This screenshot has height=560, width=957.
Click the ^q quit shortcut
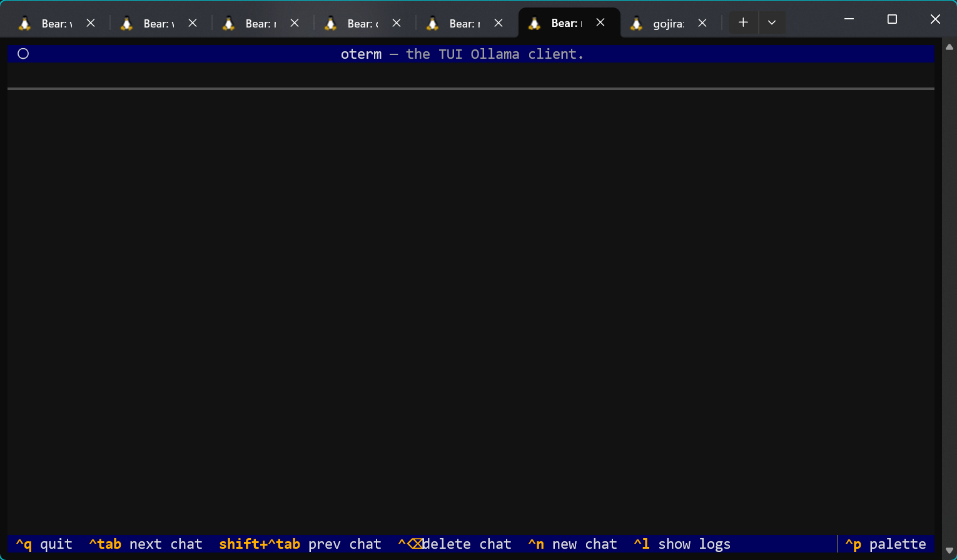(x=44, y=544)
